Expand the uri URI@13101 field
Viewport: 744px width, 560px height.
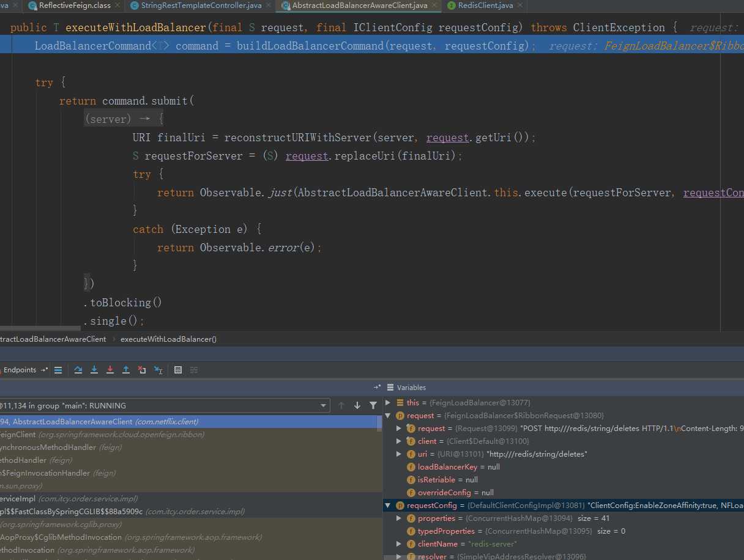click(x=399, y=454)
